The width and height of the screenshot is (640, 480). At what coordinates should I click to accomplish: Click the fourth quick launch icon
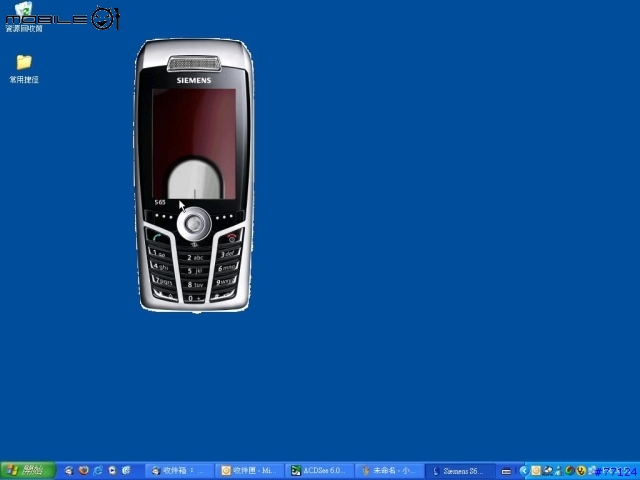click(x=112, y=471)
